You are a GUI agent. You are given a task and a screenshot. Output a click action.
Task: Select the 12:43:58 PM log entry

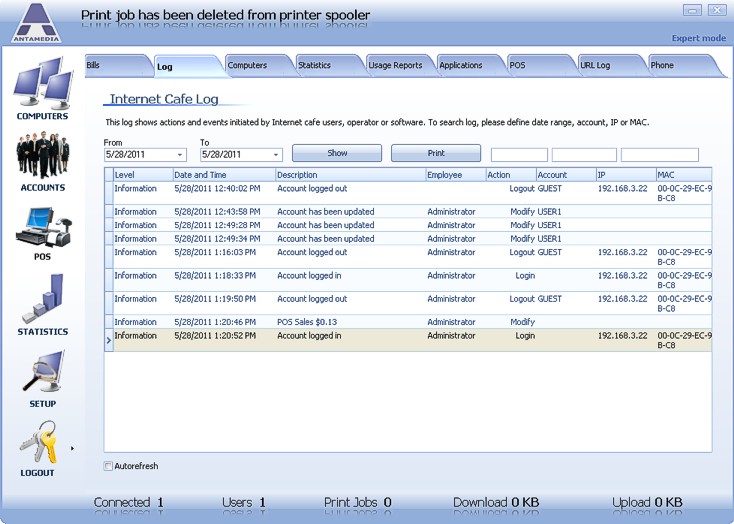(x=408, y=212)
